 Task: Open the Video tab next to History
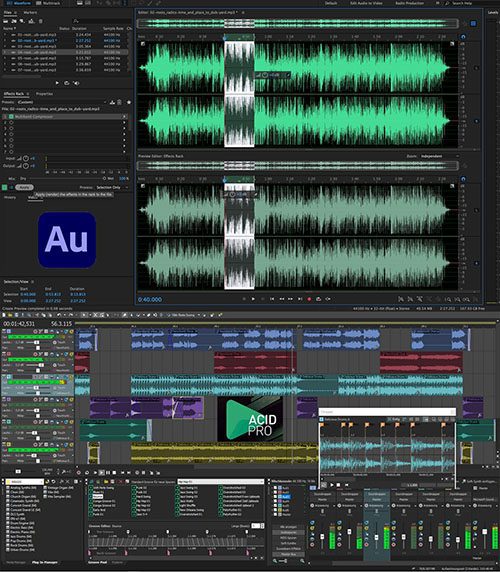click(32, 197)
